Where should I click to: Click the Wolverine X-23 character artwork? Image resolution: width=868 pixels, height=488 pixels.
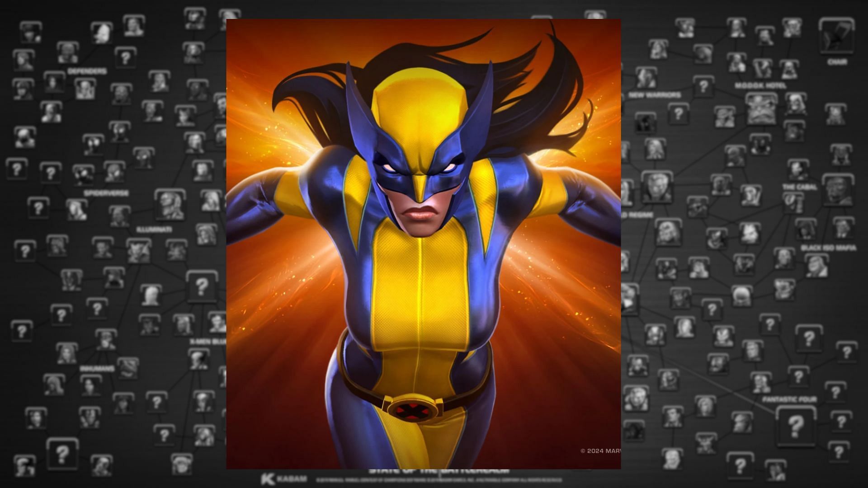pyautogui.click(x=423, y=244)
